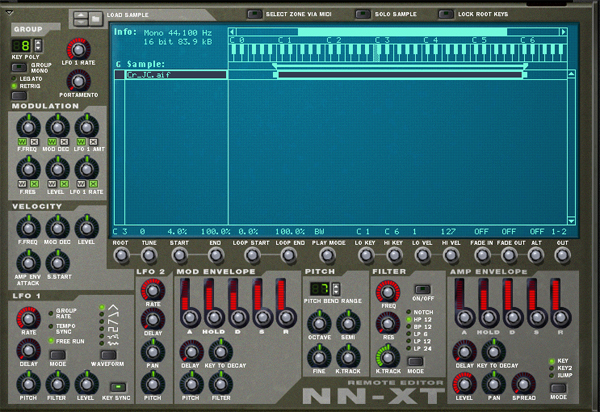Click the LFO 1 Mode button
The width and height of the screenshot is (600, 412).
coord(57,355)
